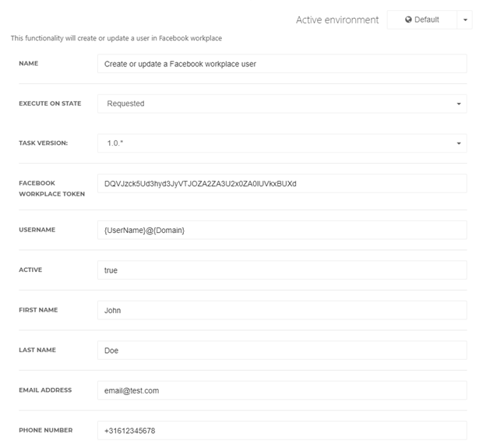The image size is (486, 448).
Task: Click the Default environment button
Action: tap(422, 19)
